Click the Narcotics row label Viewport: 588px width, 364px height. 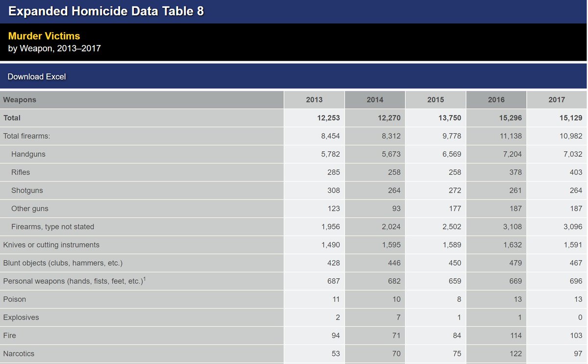pos(19,353)
